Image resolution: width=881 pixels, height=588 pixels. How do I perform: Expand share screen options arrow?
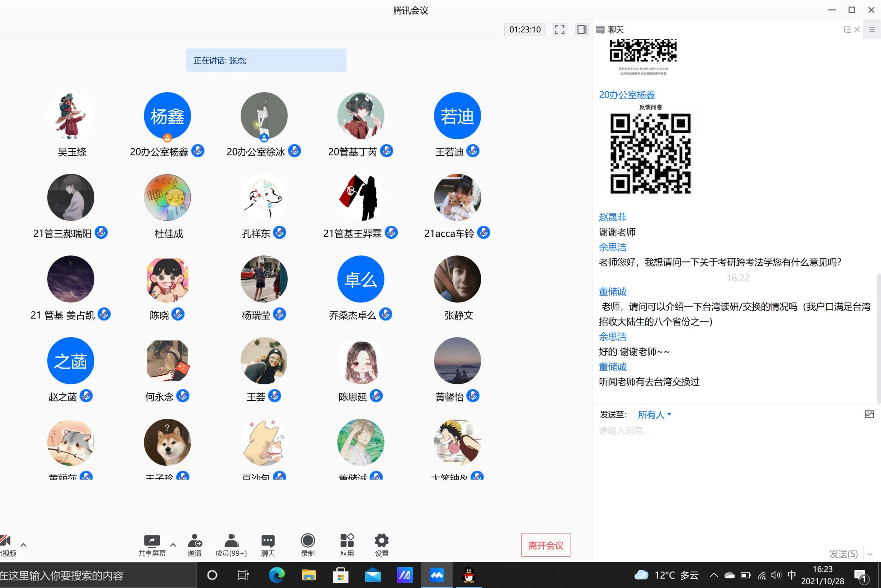click(x=173, y=545)
